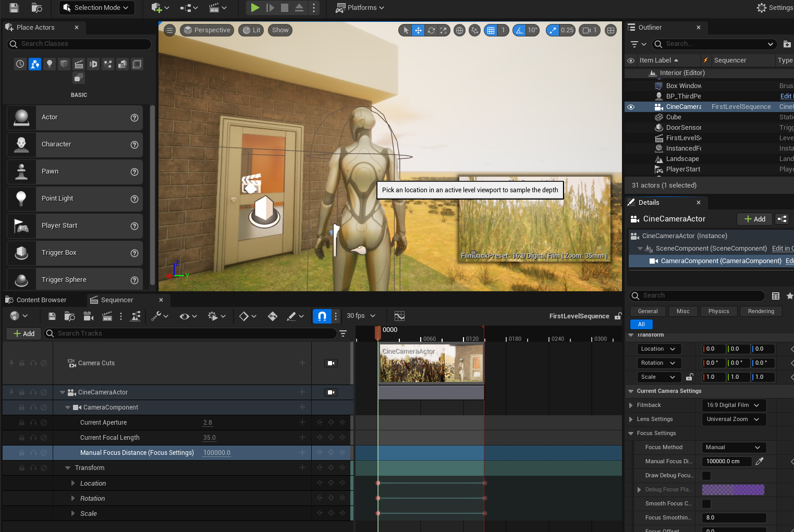Click the Details tab
Screen dimensions: 794x532
coord(649,203)
